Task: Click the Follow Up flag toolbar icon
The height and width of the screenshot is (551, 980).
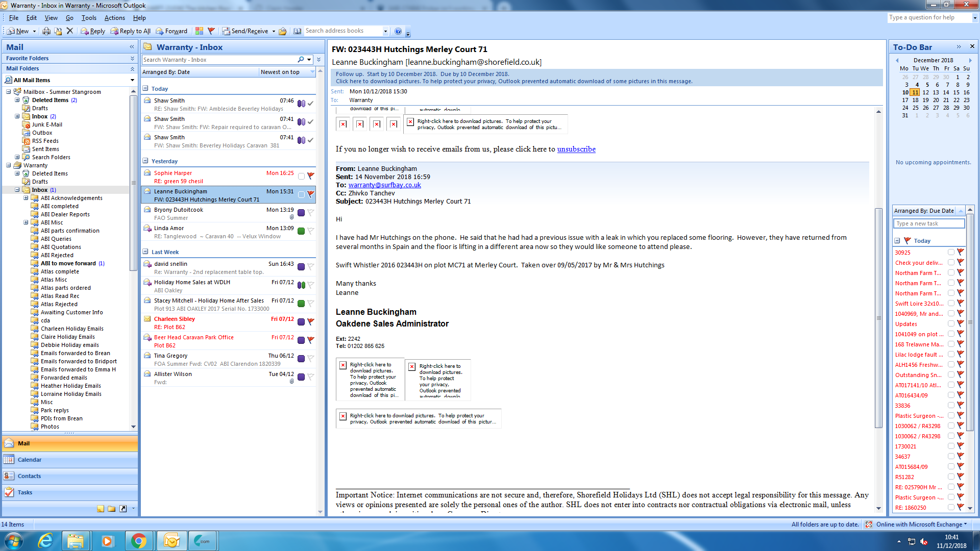Action: pyautogui.click(x=211, y=31)
